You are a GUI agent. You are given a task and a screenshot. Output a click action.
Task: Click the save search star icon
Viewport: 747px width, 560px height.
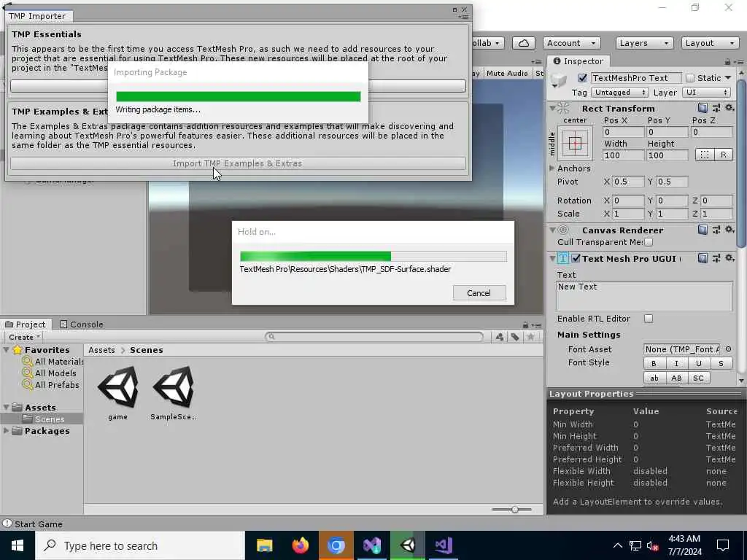click(531, 337)
